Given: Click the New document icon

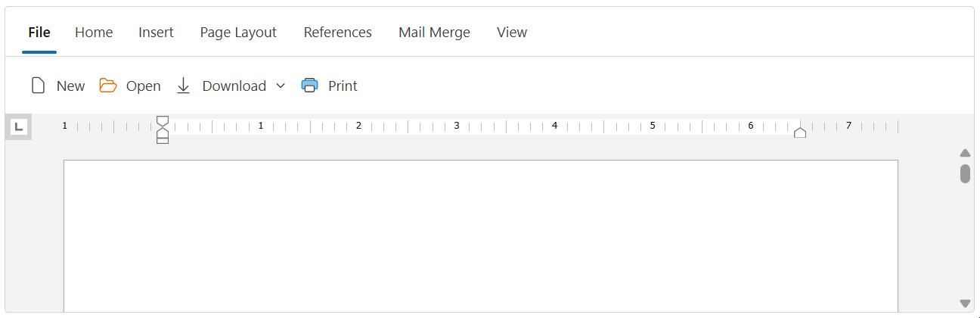Looking at the screenshot, I should coord(38,86).
